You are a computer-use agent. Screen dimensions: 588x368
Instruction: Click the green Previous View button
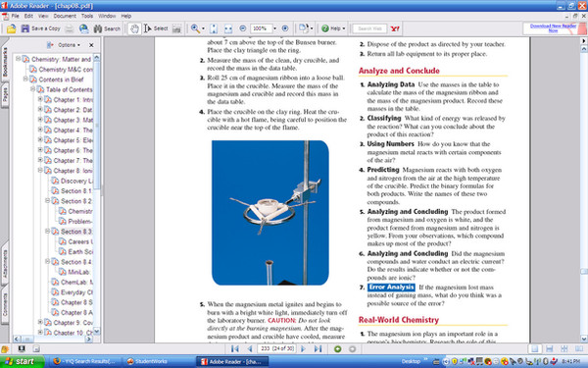coord(337,348)
